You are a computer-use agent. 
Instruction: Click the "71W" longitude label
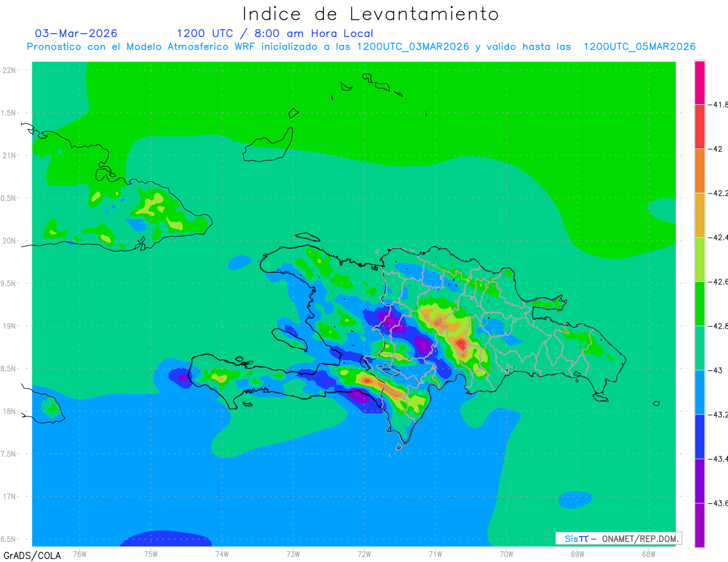click(435, 554)
